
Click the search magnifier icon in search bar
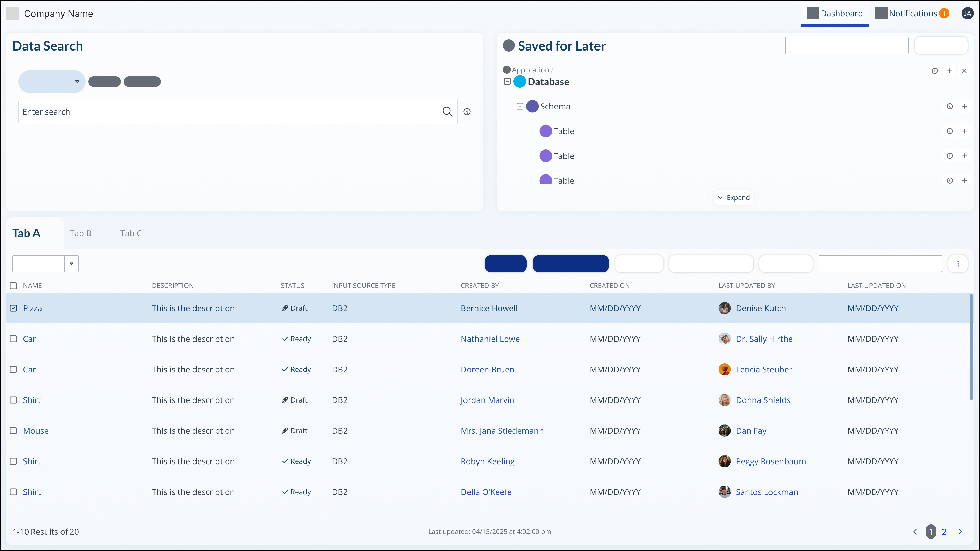point(447,111)
